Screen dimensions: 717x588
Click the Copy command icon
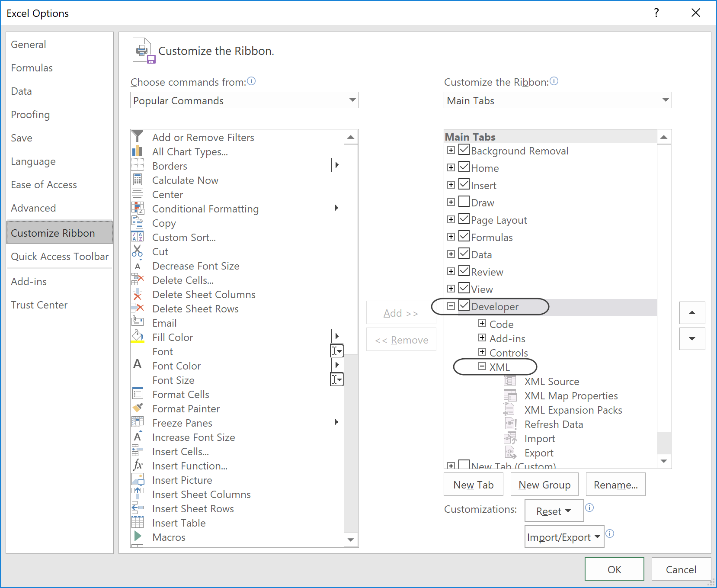click(x=137, y=222)
